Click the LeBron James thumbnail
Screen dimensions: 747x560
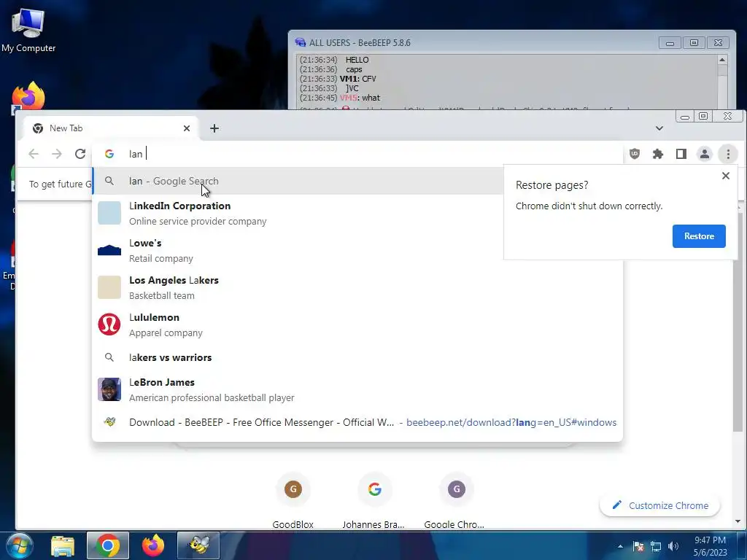109,389
